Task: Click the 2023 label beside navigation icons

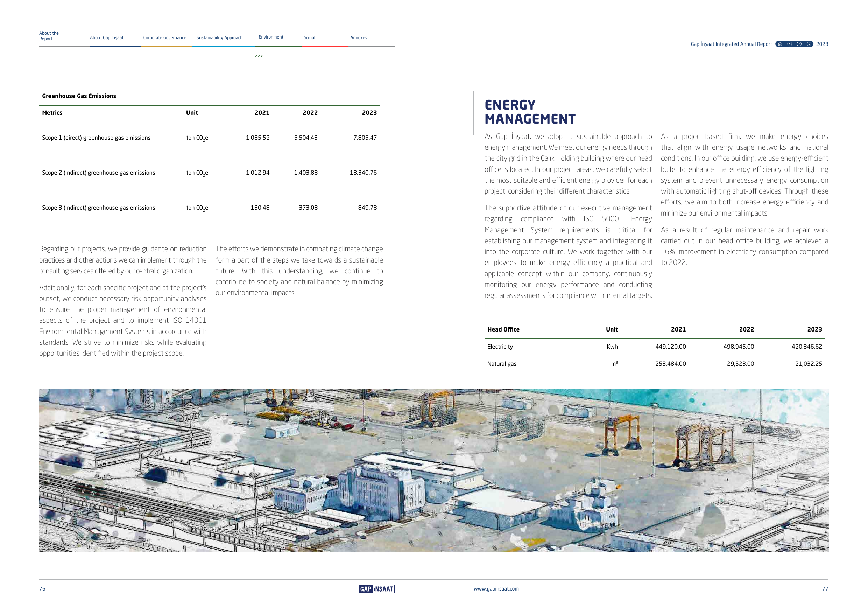Action: [x=822, y=44]
